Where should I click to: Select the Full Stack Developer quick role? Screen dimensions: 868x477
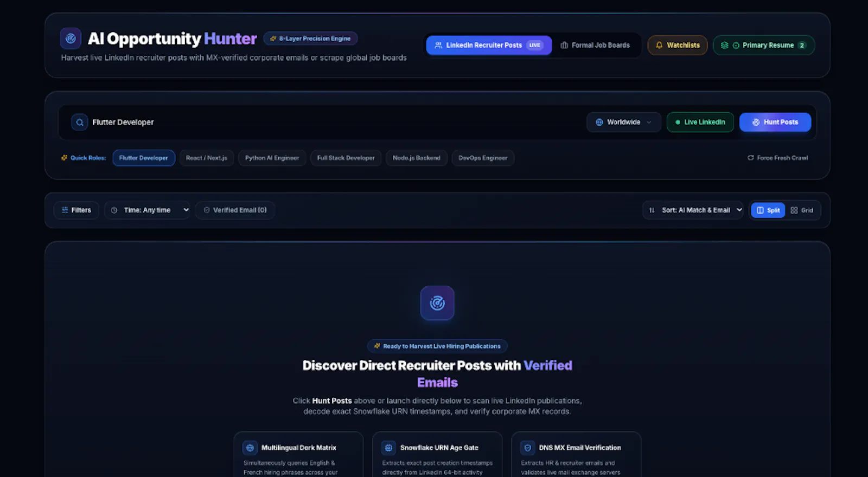[x=346, y=158]
